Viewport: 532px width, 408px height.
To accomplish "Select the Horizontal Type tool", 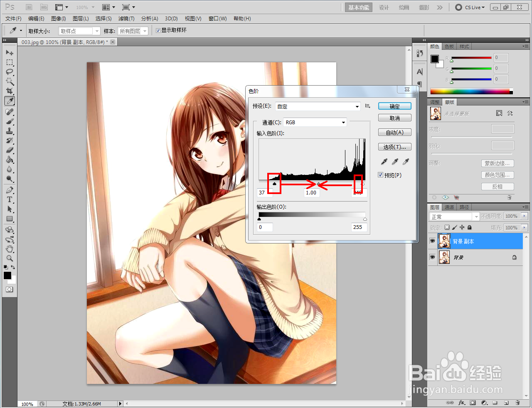I will click(x=10, y=199).
